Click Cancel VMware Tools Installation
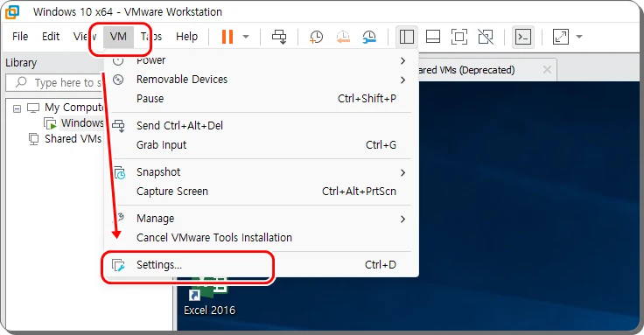Image resolution: width=644 pixels, height=335 pixels. click(262, 238)
